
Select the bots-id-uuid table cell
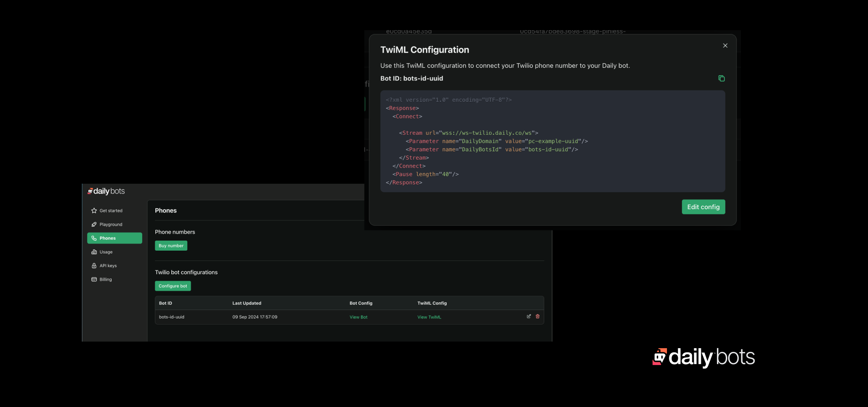tap(171, 317)
